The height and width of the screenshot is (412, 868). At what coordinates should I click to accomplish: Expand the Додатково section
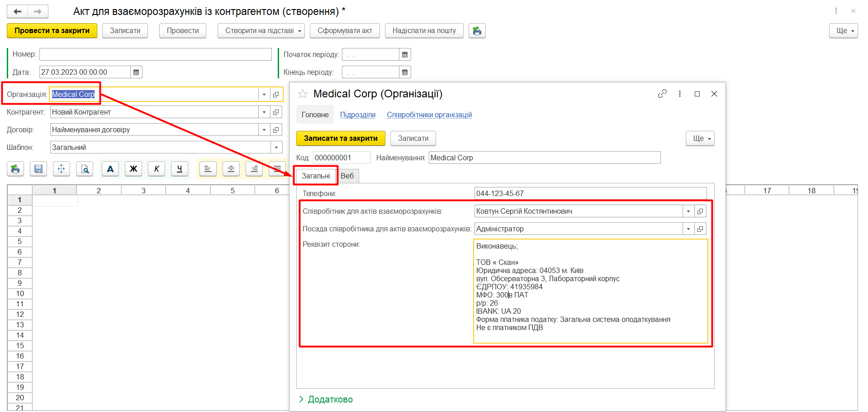[326, 399]
